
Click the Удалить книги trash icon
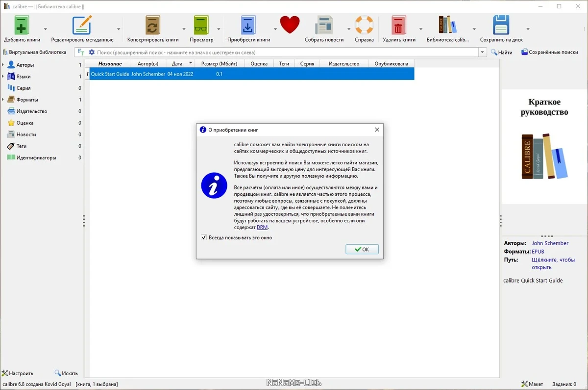point(399,25)
